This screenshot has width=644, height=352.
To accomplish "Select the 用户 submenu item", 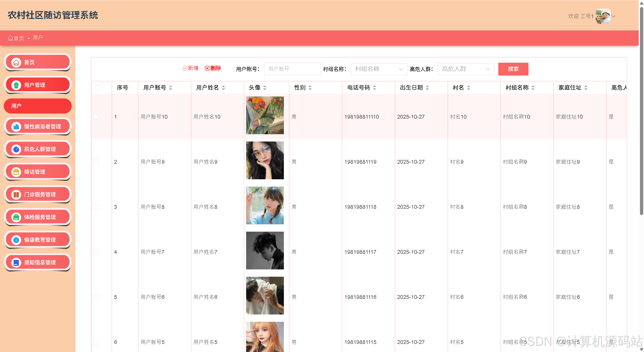I will click(x=38, y=106).
